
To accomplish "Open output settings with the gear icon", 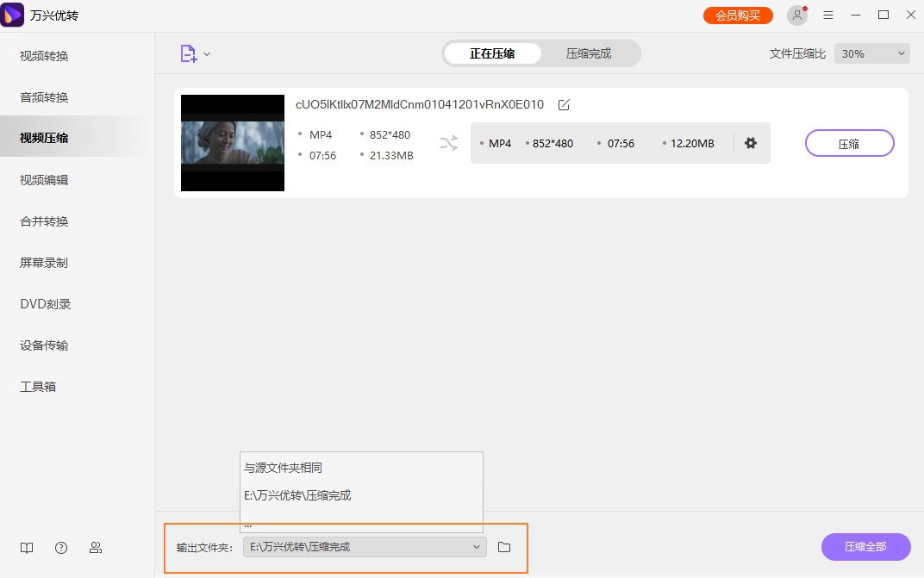I will tap(751, 143).
